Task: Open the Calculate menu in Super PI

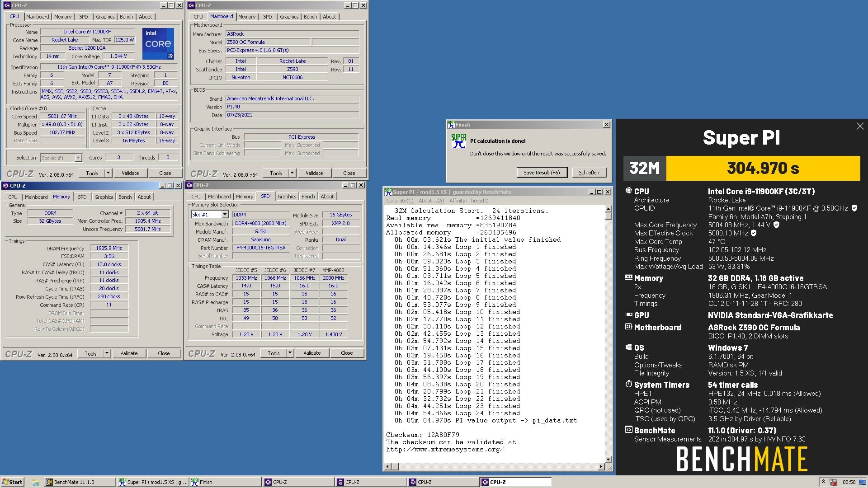Action: (x=399, y=201)
